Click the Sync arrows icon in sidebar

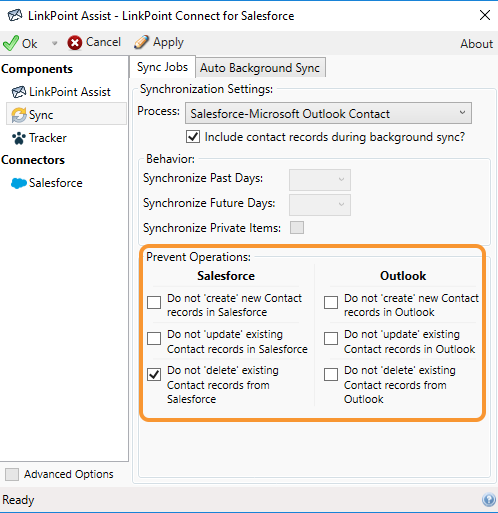click(19, 115)
